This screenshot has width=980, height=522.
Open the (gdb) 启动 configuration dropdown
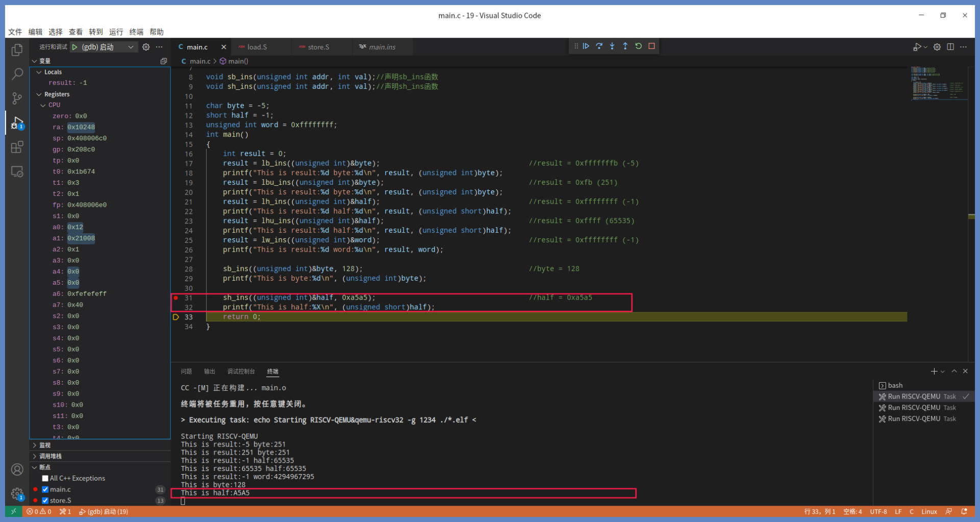(x=131, y=47)
